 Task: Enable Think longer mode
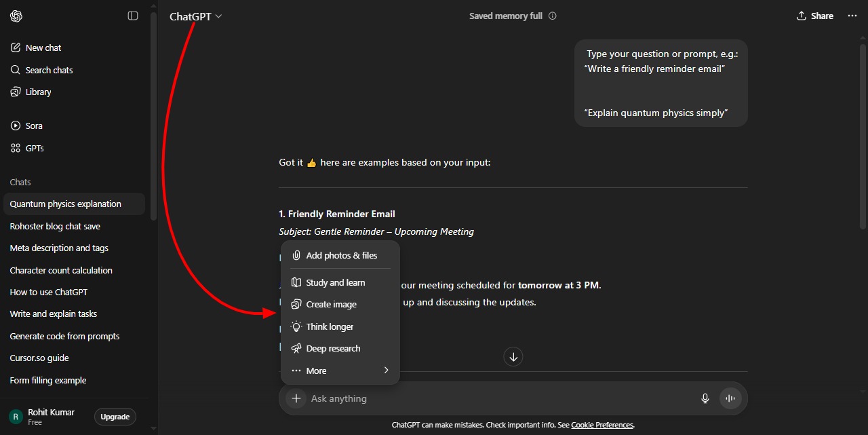point(330,326)
